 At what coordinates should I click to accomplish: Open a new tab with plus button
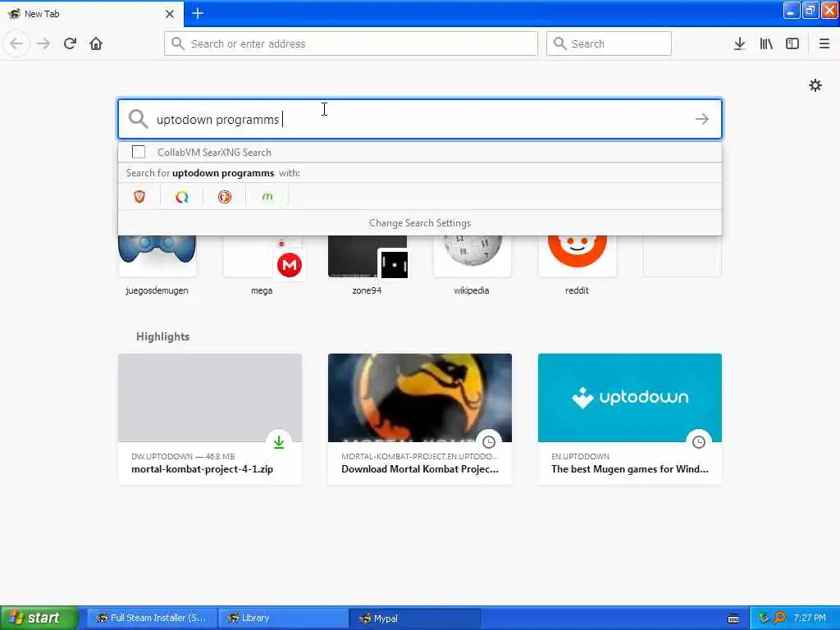(x=198, y=13)
